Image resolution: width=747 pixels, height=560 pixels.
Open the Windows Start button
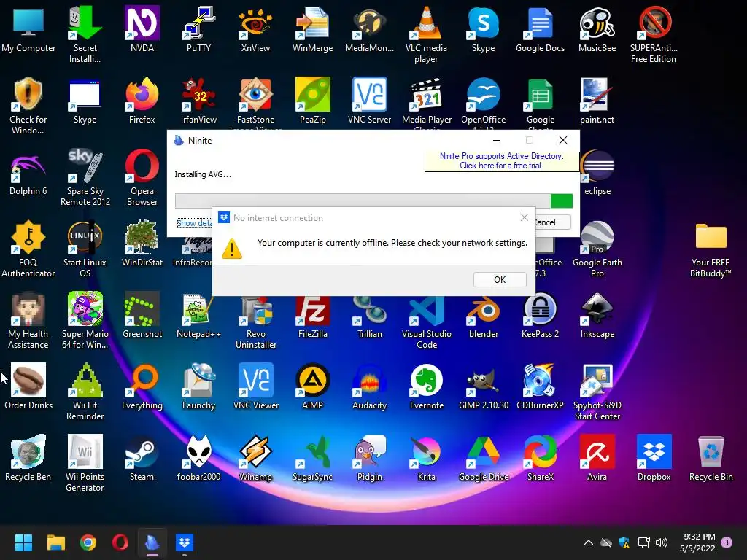23,542
